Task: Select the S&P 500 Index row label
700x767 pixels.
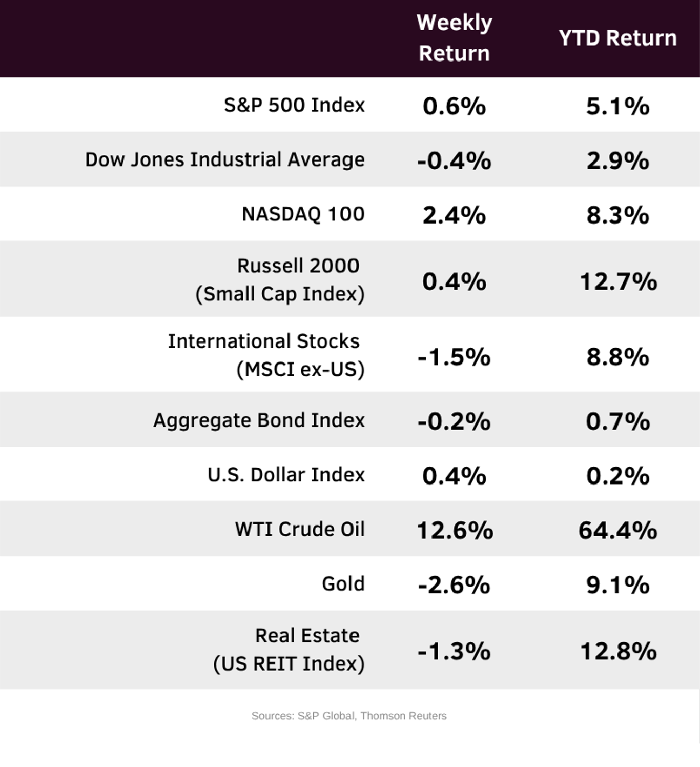Action: coord(294,105)
